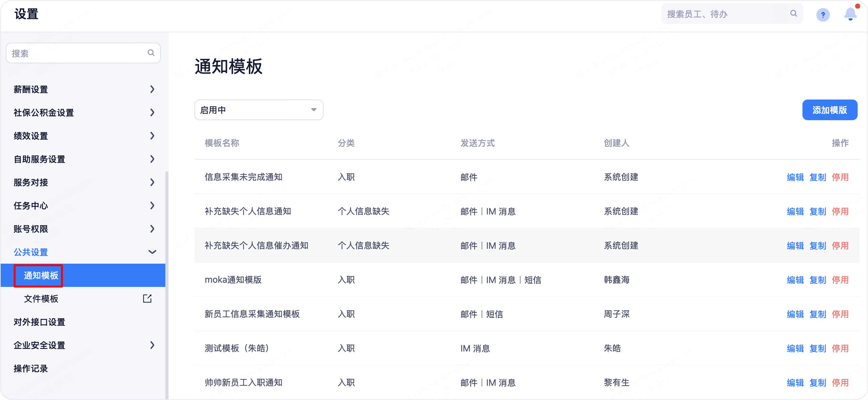Expand the 薪酬设置 menu chevron

click(x=152, y=89)
